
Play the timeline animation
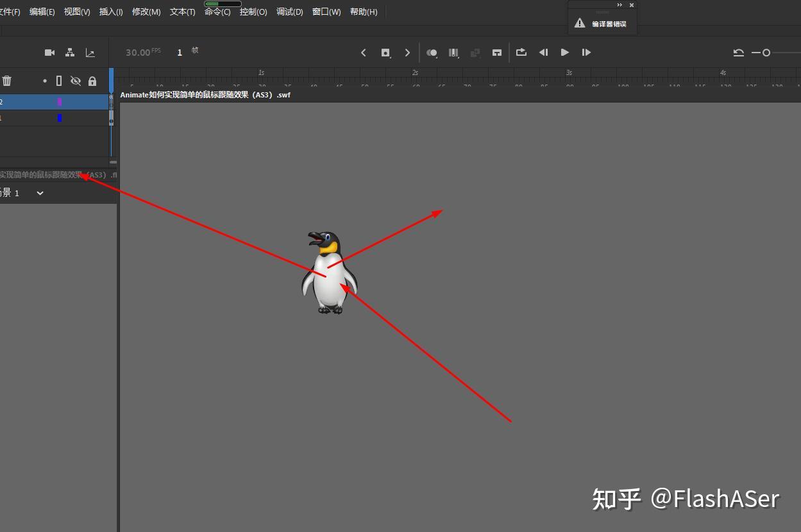click(x=565, y=53)
